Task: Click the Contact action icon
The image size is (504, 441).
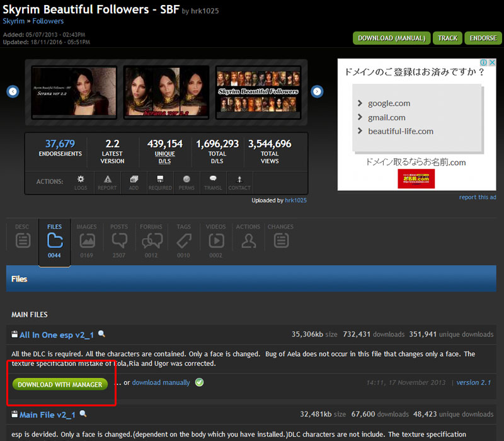Action: (239, 179)
